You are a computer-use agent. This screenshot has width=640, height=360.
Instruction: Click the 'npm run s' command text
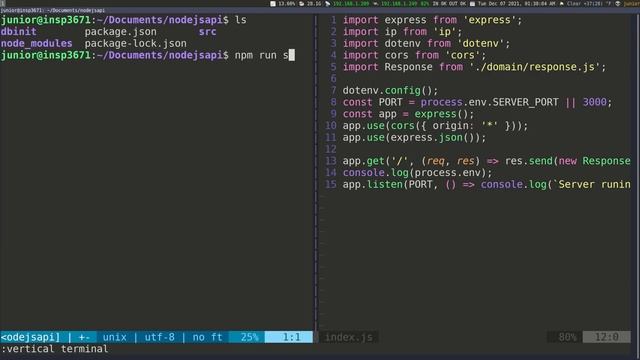coord(262,55)
